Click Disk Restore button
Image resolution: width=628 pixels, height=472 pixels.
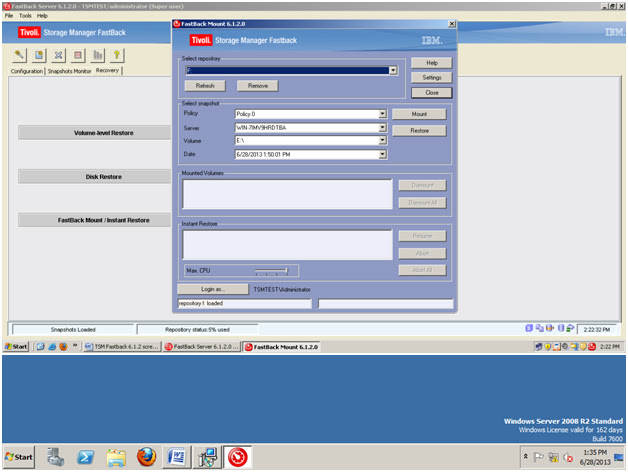[95, 176]
